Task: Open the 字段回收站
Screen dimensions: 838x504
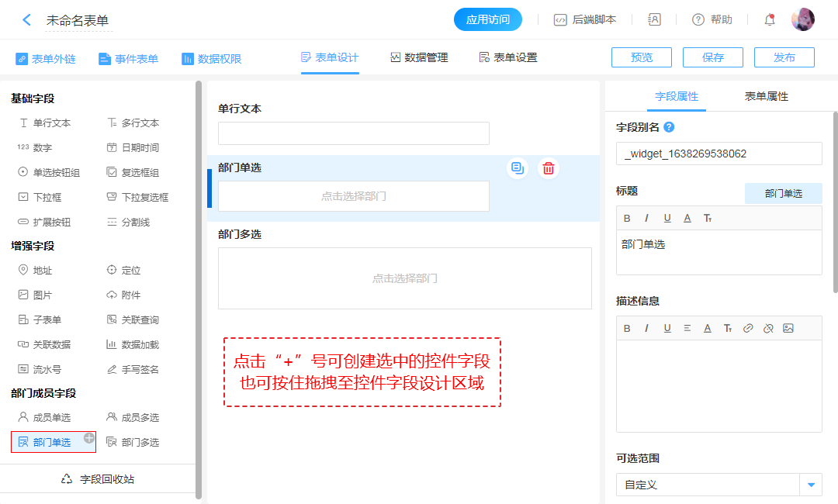Action: (98, 479)
